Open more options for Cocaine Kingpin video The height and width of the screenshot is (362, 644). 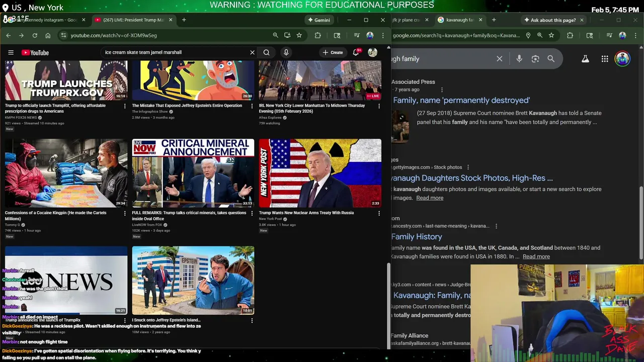pos(125,213)
